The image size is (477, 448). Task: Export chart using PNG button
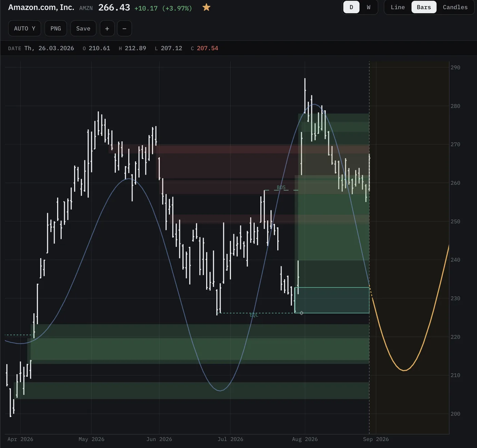(56, 28)
